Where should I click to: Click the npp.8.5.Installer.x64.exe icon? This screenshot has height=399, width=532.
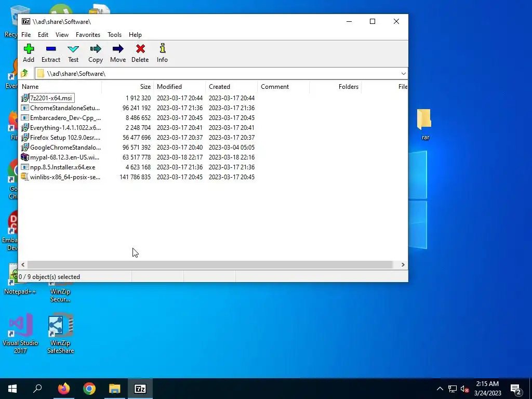pos(25,167)
